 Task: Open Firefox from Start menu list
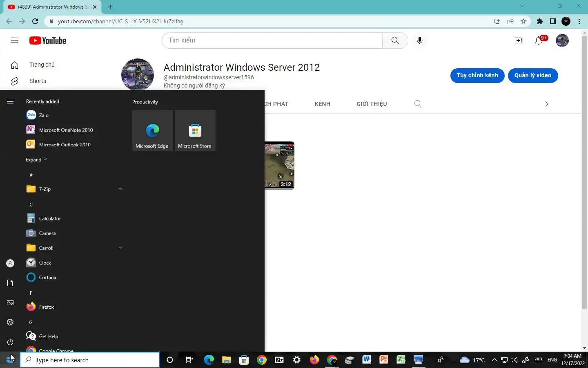tap(73, 307)
